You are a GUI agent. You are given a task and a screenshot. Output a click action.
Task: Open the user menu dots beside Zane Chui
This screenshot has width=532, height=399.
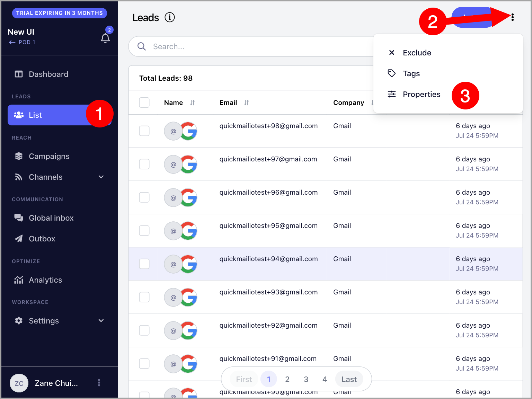99,383
